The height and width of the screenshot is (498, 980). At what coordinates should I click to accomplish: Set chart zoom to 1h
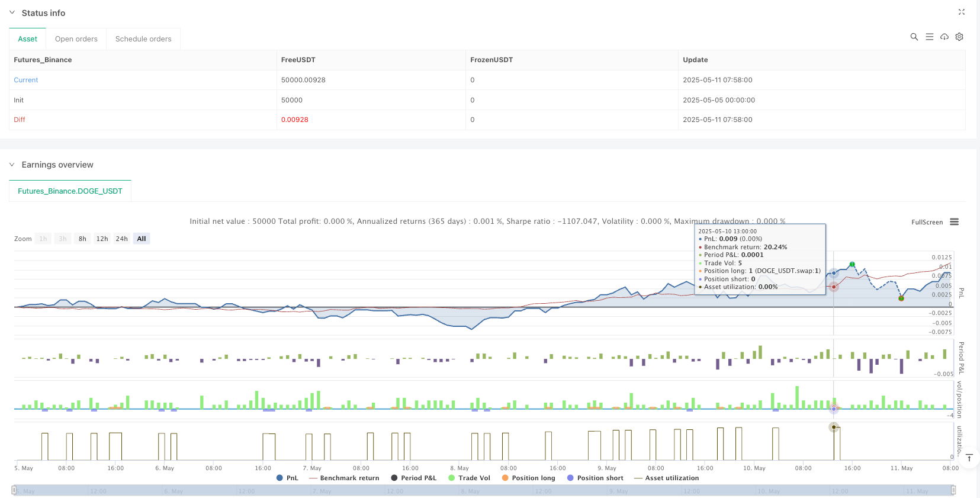point(43,239)
